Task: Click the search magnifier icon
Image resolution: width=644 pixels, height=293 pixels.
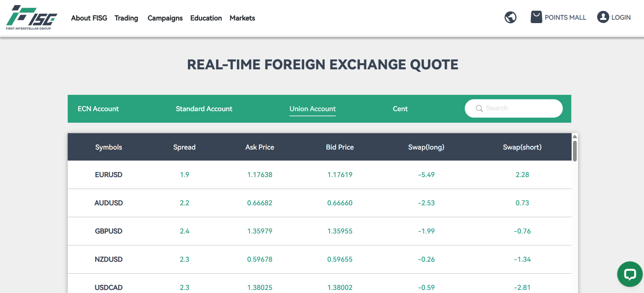Action: [x=479, y=108]
